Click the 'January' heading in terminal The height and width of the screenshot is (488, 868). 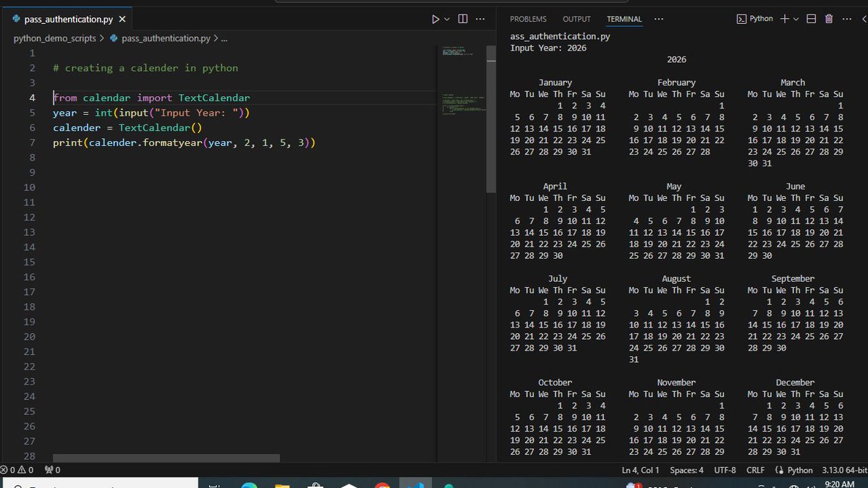click(556, 82)
